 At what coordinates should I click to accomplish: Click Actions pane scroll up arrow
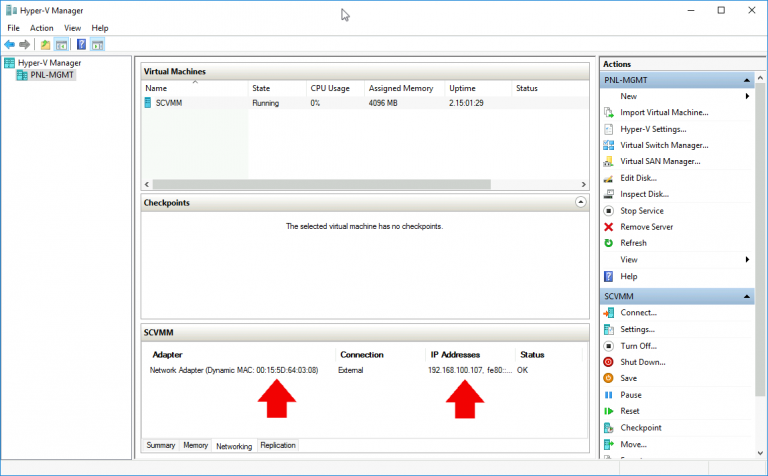pyautogui.click(x=760, y=78)
